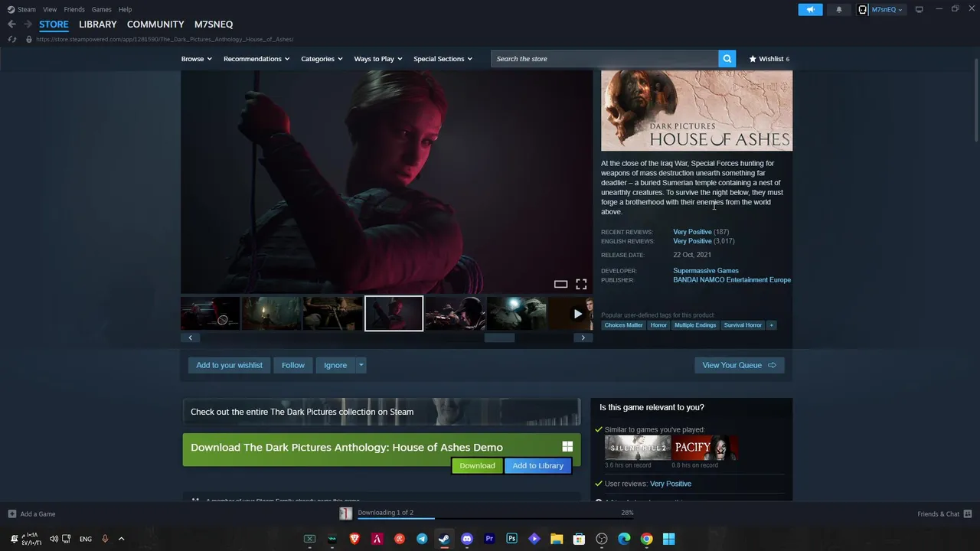This screenshot has width=980, height=551.
Task: Click the Add a Game plus icon
Action: coord(11,514)
